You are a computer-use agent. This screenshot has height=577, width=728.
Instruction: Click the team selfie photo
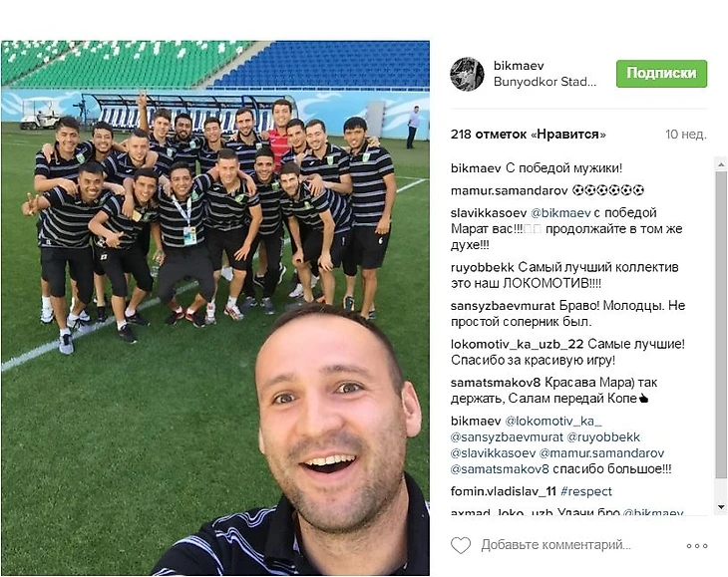pos(215,308)
